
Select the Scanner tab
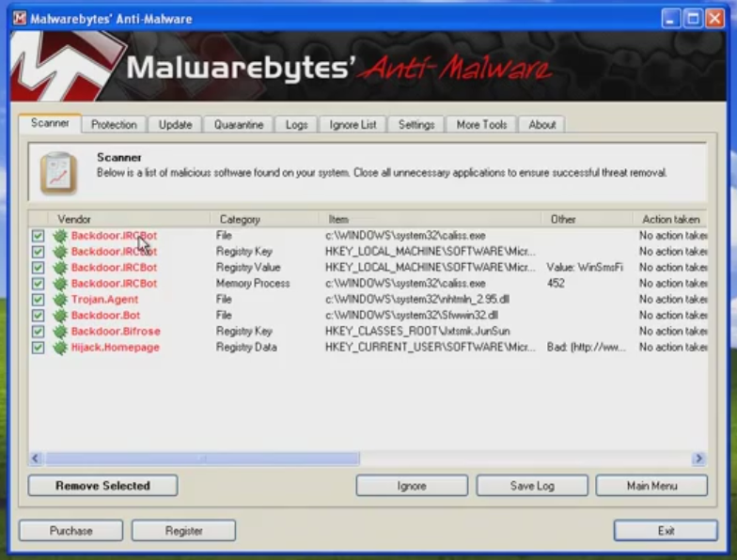(x=50, y=123)
